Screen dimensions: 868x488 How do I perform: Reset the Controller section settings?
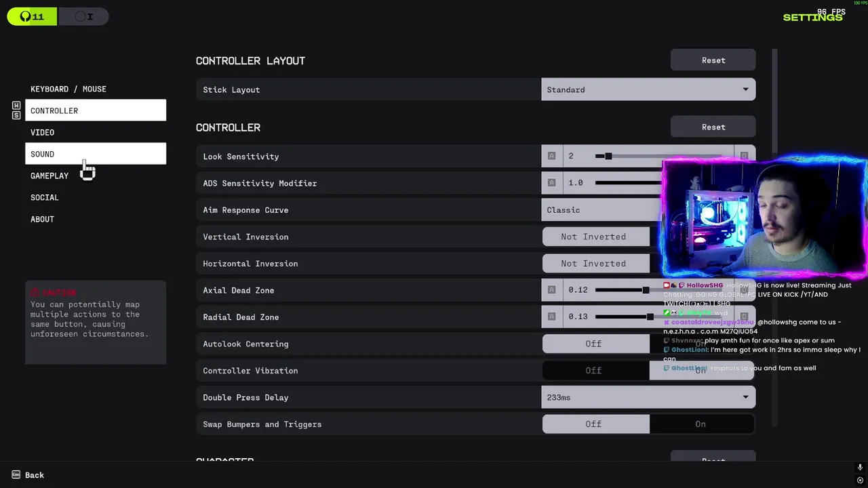point(713,127)
